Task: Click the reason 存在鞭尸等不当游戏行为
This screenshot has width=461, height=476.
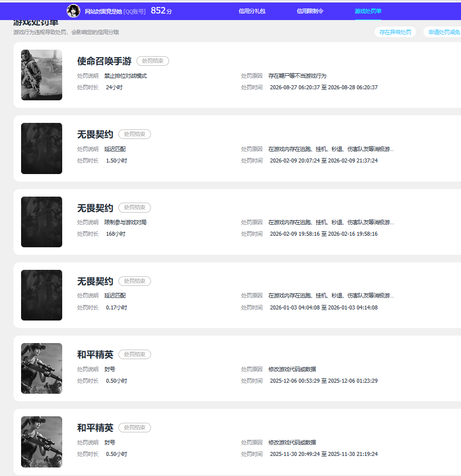Action: tap(297, 76)
